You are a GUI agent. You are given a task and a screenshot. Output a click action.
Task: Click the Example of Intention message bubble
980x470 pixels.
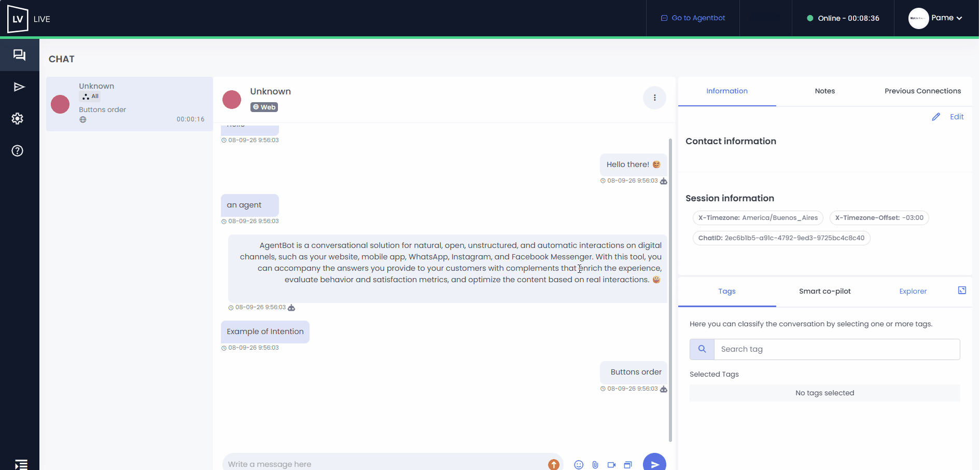coord(265,332)
